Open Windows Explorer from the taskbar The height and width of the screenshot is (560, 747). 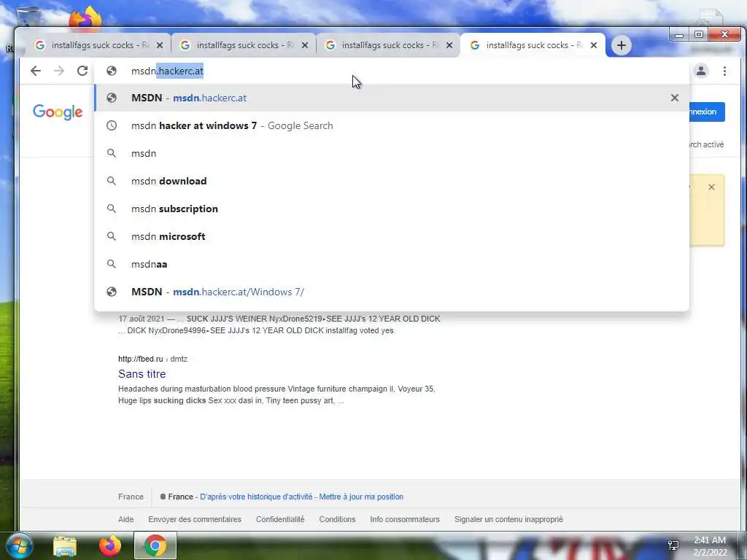pos(65,545)
